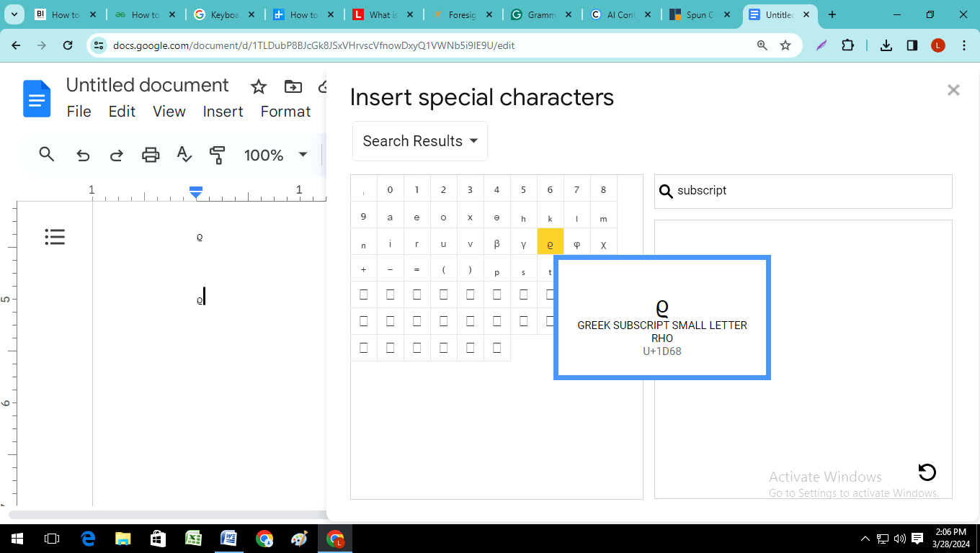Click the indent marker on the ruler
Viewport: 980px width, 553px height.
click(195, 192)
